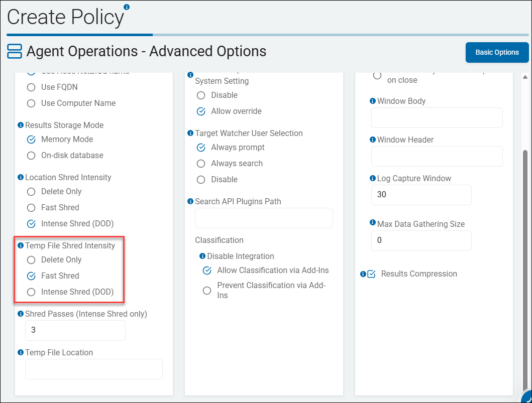Click the info icon for Search API Plugins Path
Image resolution: width=532 pixels, height=403 pixels.
pos(190,201)
